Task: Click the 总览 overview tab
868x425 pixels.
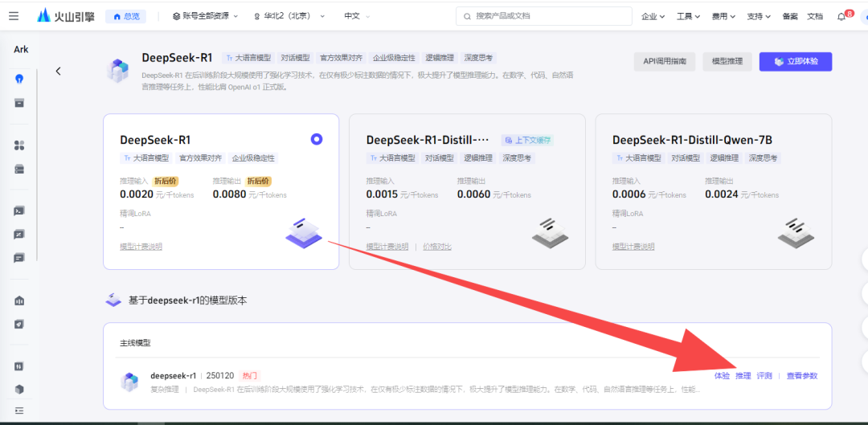Action: click(125, 17)
